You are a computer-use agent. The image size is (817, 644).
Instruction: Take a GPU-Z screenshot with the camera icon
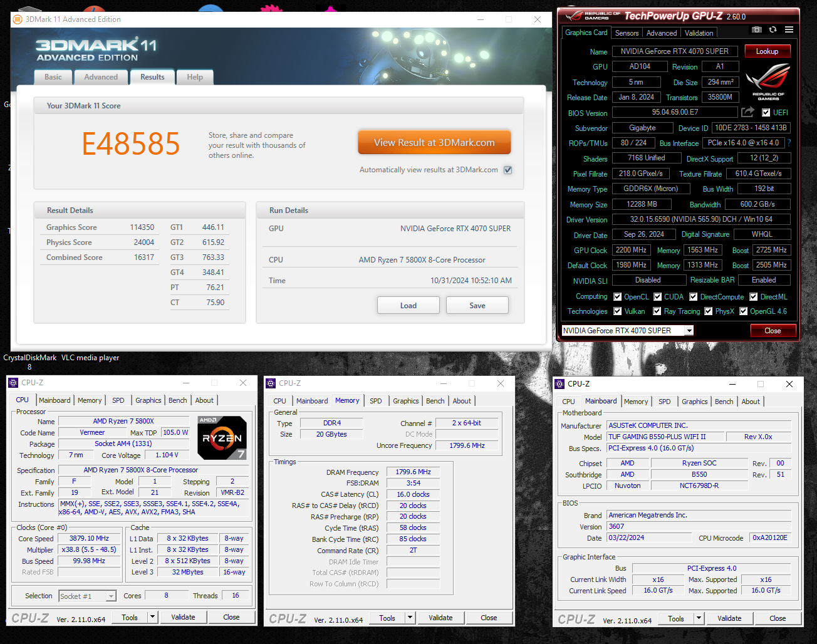coord(757,29)
